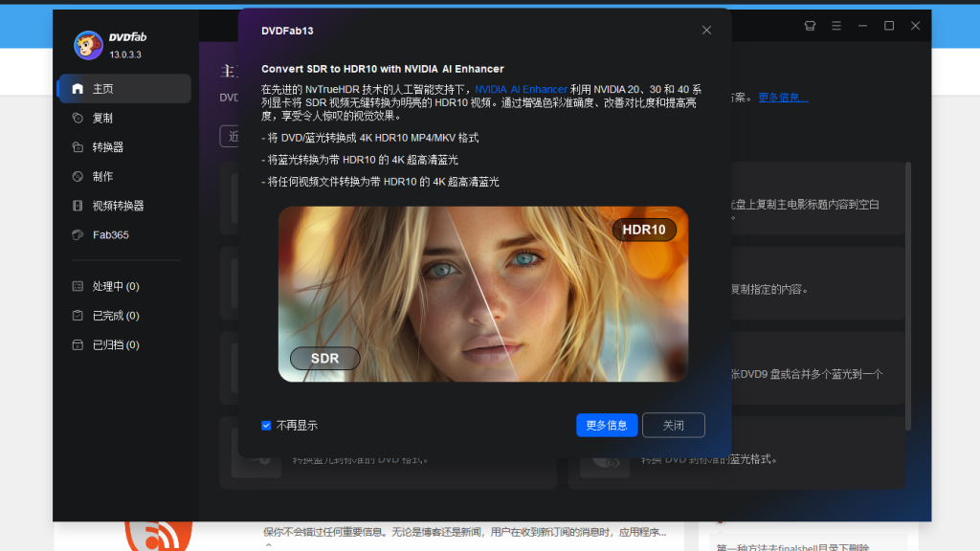Click the 复制指定的内容。 card text
The width and height of the screenshot is (980, 551).
[769, 289]
